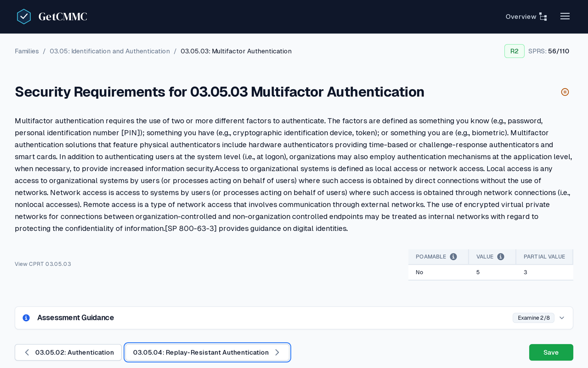
Task: Click the Assessment Guidance blue info icon
Action: pyautogui.click(x=26, y=318)
